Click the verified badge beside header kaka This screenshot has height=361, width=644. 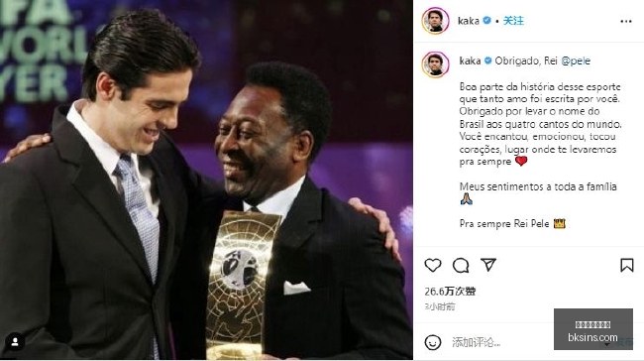486,20
